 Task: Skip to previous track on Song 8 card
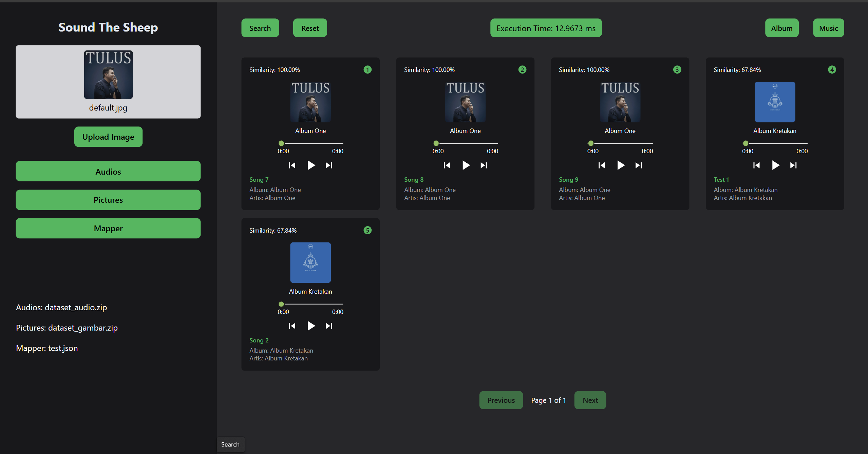pyautogui.click(x=447, y=165)
